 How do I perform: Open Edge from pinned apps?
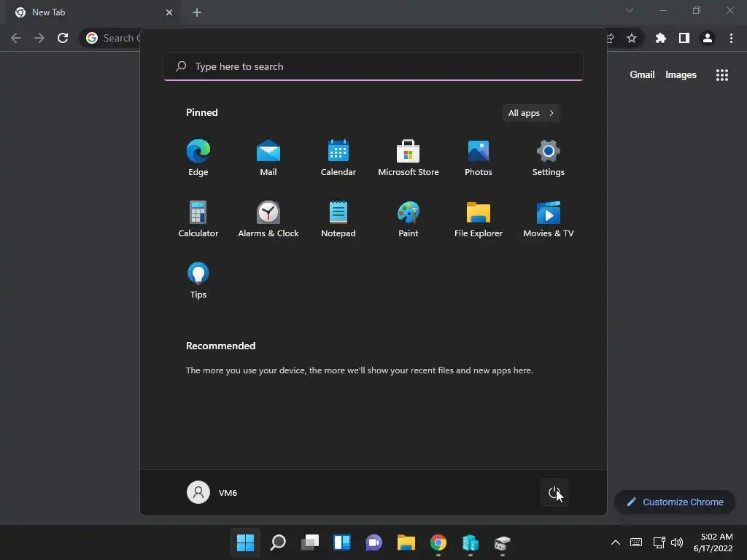[198, 158]
